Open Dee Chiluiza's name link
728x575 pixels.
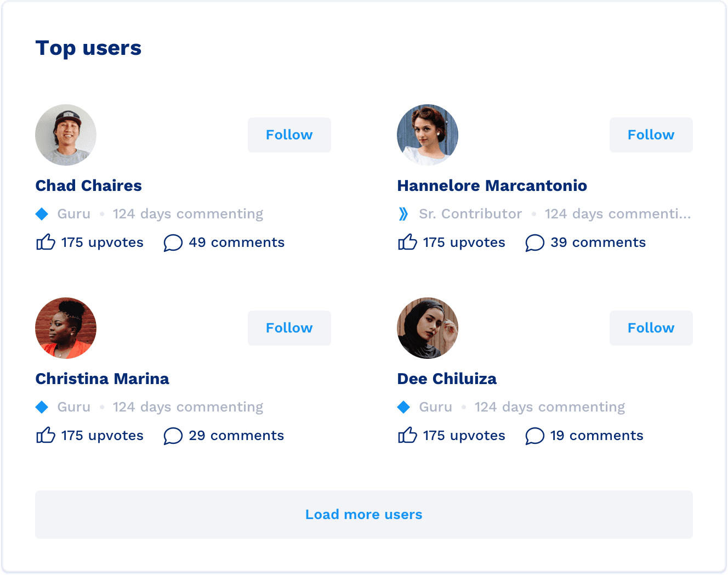point(447,379)
